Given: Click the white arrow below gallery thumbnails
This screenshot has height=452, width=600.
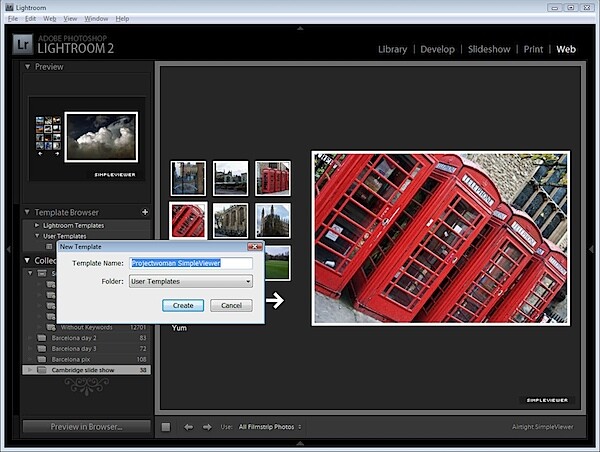Looking at the screenshot, I should (275, 300).
